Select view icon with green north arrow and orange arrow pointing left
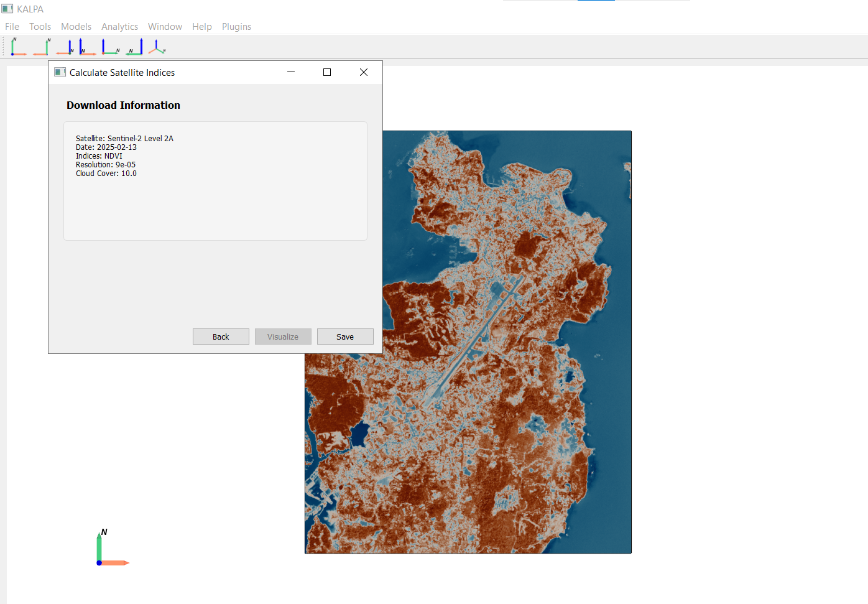This screenshot has height=604, width=868. [x=42, y=47]
